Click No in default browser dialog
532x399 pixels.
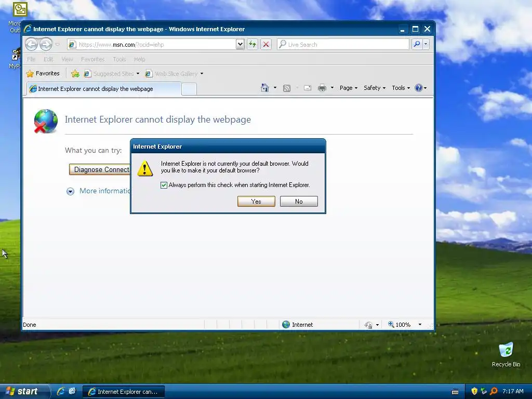[299, 201]
